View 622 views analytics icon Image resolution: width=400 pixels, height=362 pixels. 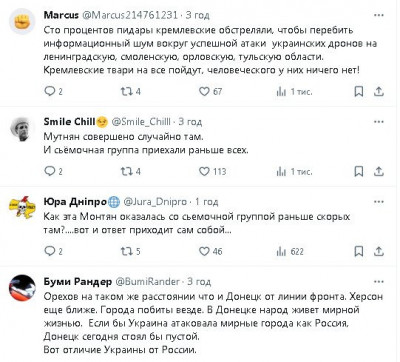281,251
